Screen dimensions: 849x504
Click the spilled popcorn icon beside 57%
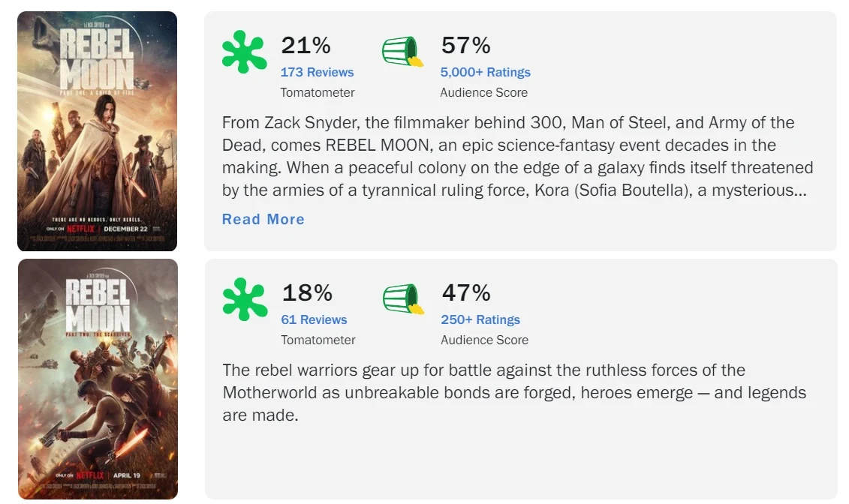[x=403, y=52]
